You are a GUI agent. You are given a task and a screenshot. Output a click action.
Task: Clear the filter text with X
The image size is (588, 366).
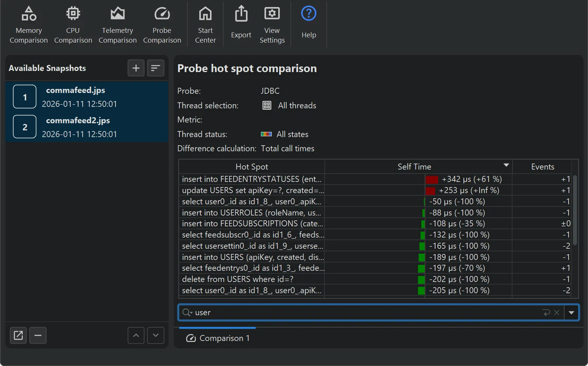557,313
